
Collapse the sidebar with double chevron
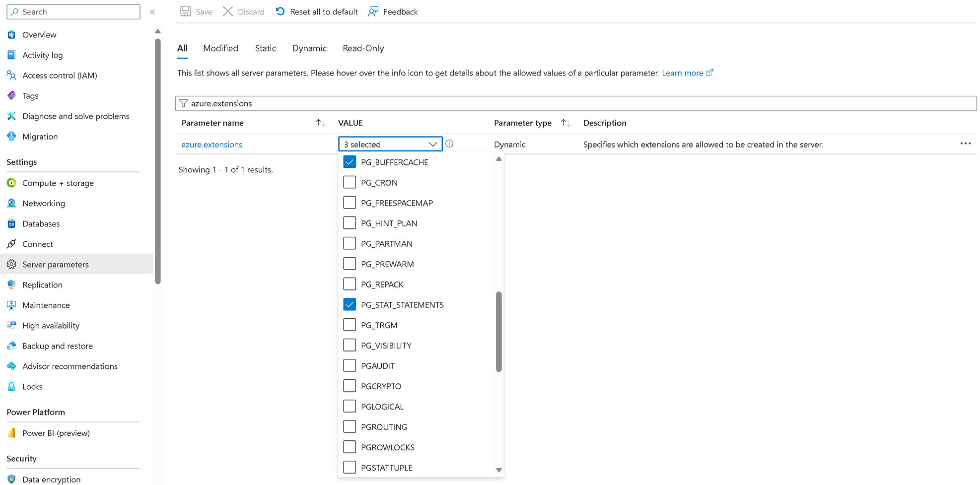point(152,12)
